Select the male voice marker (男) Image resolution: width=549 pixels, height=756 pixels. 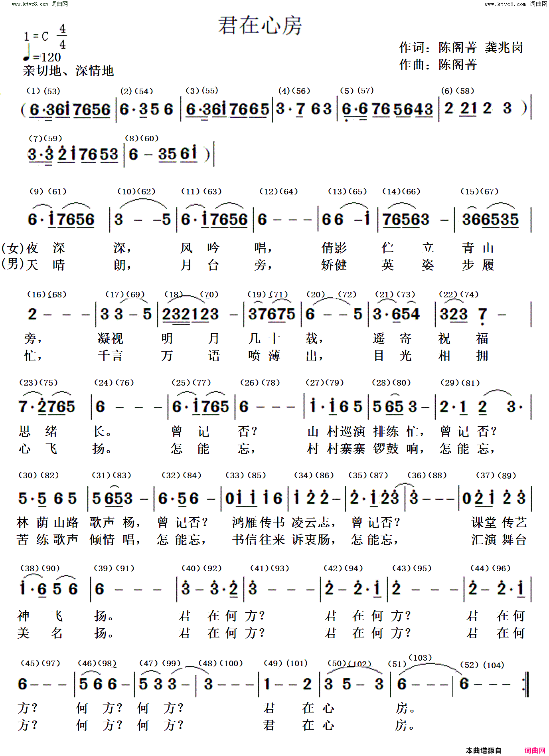click(12, 264)
